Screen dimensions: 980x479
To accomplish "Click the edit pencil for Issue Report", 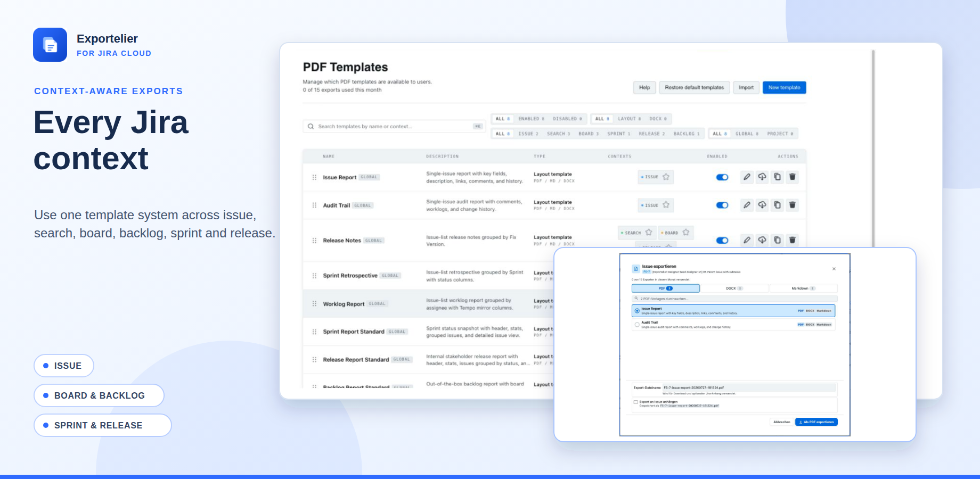I will tap(747, 177).
